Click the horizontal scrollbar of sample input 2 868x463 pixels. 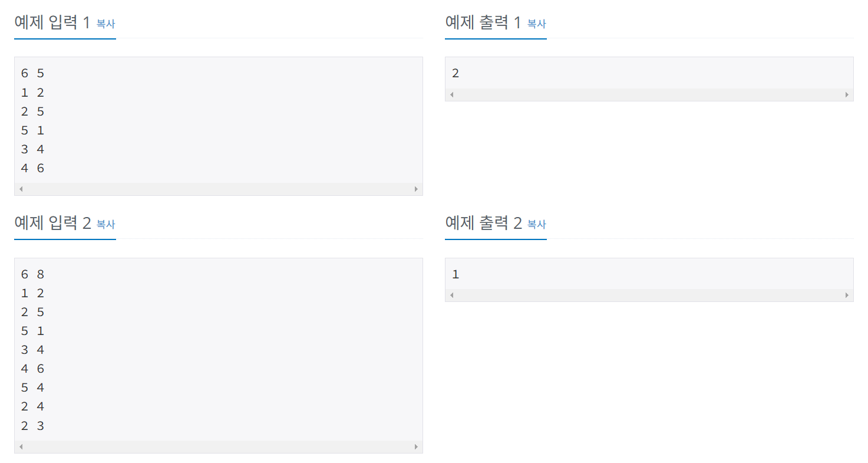218,447
